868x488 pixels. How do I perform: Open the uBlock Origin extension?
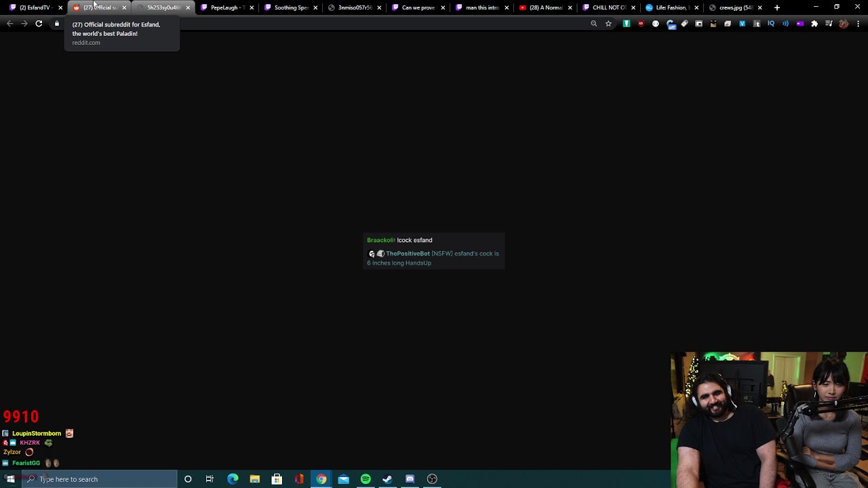pos(641,24)
